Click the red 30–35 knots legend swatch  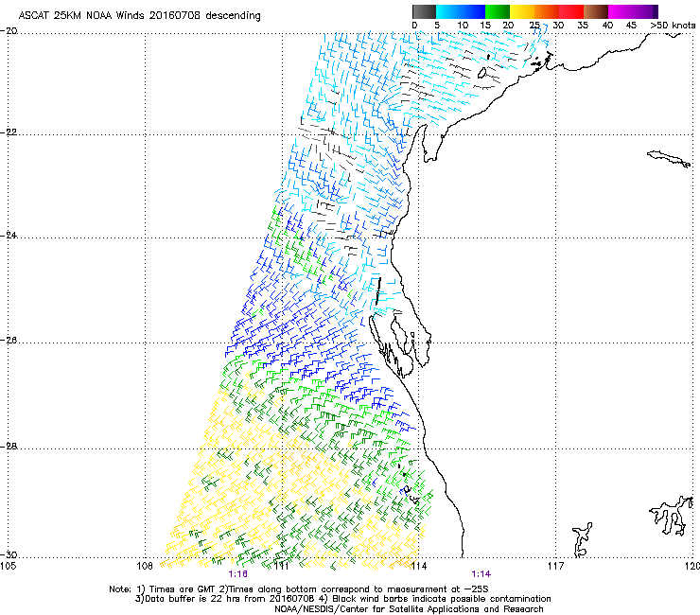point(571,11)
